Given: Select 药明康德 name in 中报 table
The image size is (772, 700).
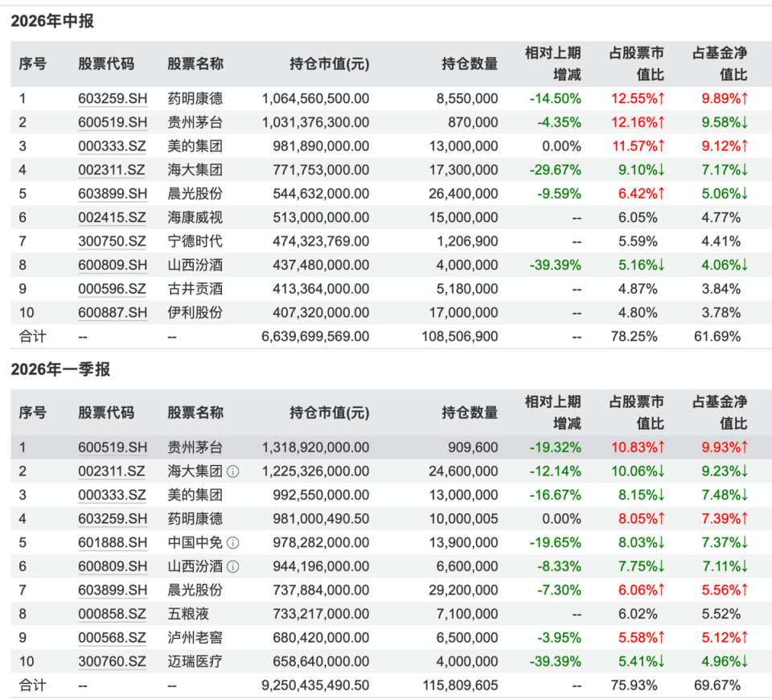Looking at the screenshot, I should click(x=195, y=98).
